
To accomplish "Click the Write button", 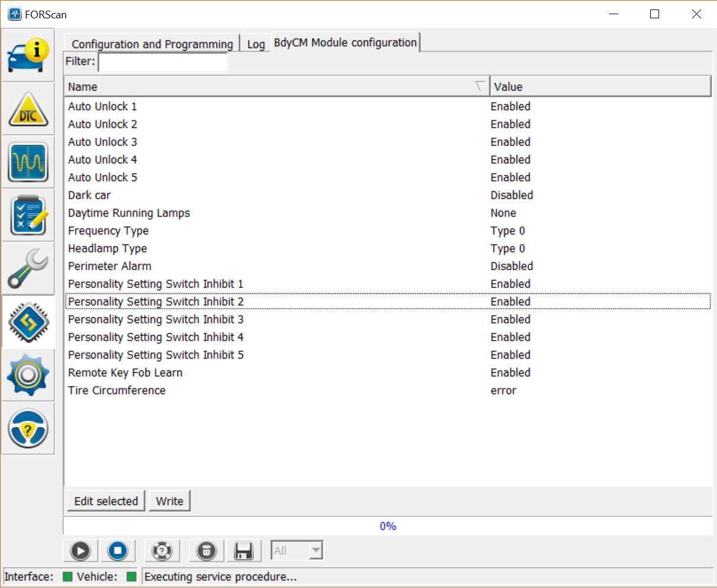I will 170,501.
